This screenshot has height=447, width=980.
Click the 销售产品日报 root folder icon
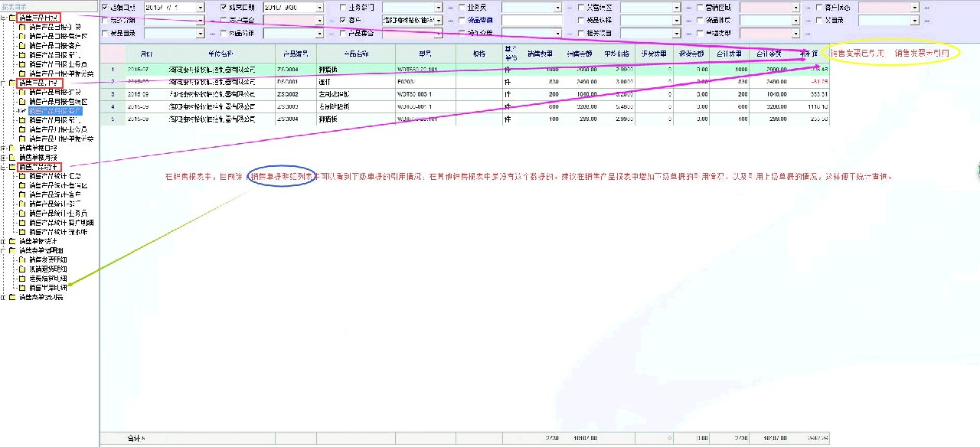point(12,17)
